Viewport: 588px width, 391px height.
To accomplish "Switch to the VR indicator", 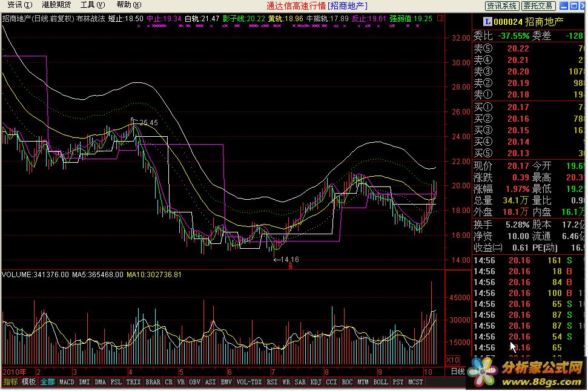I will (180, 382).
